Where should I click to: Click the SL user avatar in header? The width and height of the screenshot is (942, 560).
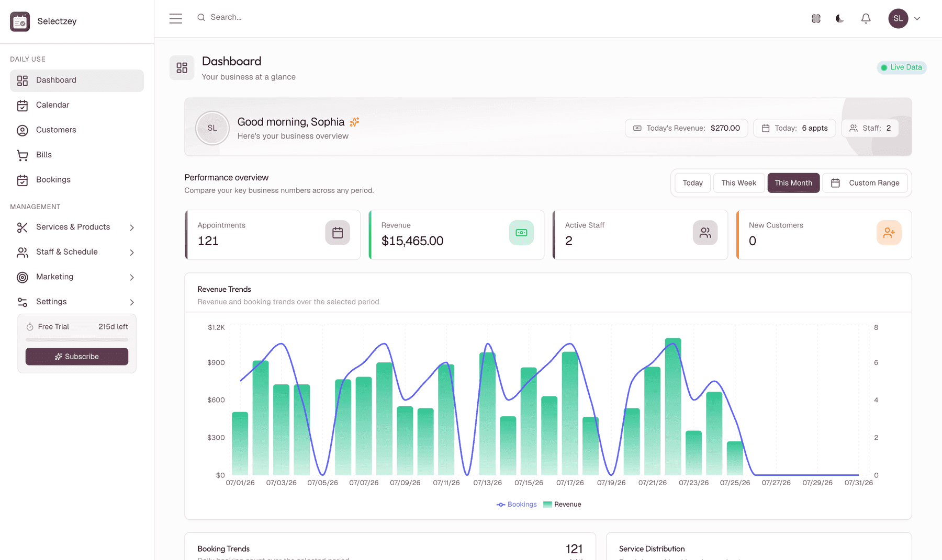tap(898, 18)
